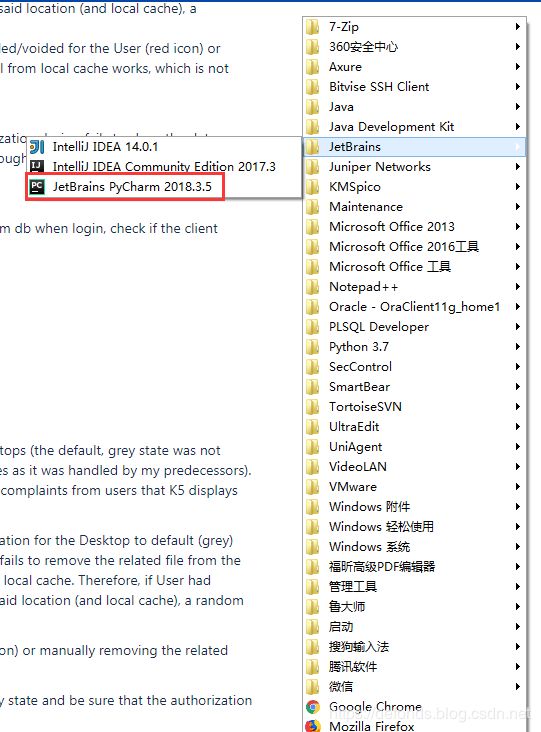The width and height of the screenshot is (541, 732).
Task: Click the Google Chrome icon
Action: click(x=313, y=707)
